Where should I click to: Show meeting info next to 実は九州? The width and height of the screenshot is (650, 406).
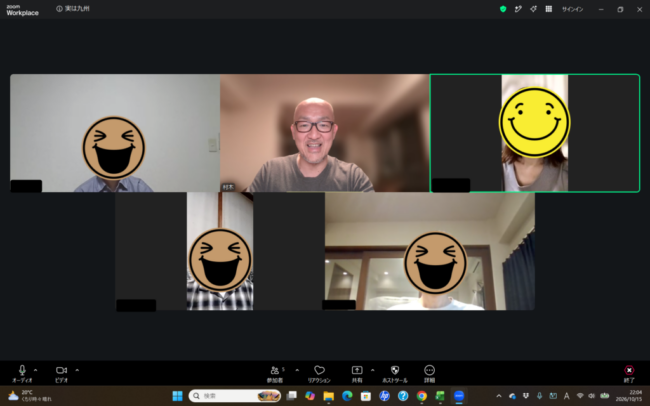pos(59,9)
